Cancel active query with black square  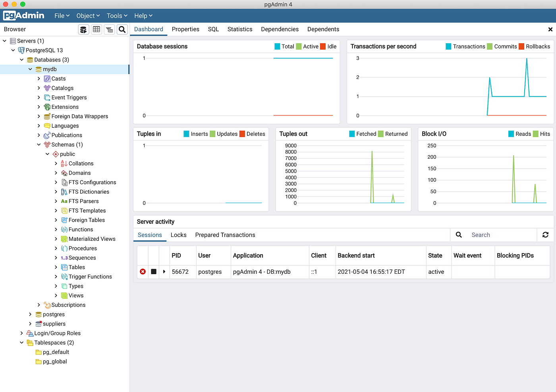[x=154, y=272]
